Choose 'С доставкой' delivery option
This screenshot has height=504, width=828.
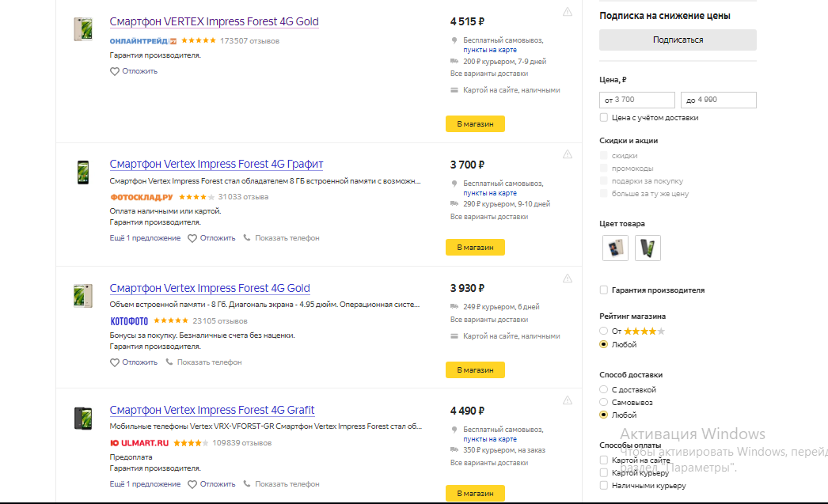pyautogui.click(x=605, y=390)
